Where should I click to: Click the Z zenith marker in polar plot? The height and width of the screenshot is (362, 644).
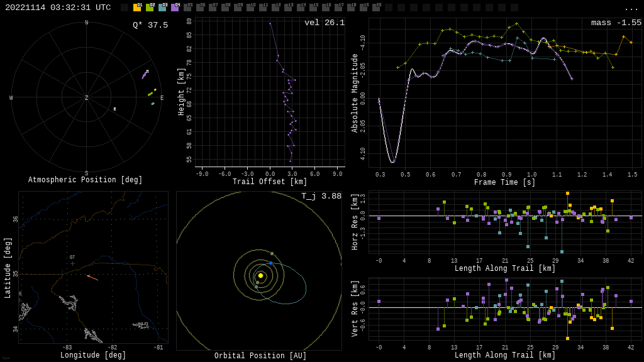87,98
